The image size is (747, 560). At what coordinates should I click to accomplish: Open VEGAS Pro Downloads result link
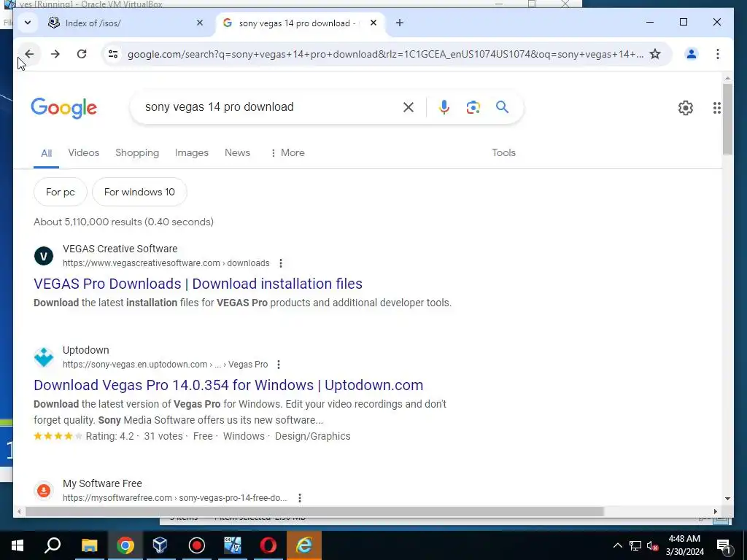[x=198, y=284]
